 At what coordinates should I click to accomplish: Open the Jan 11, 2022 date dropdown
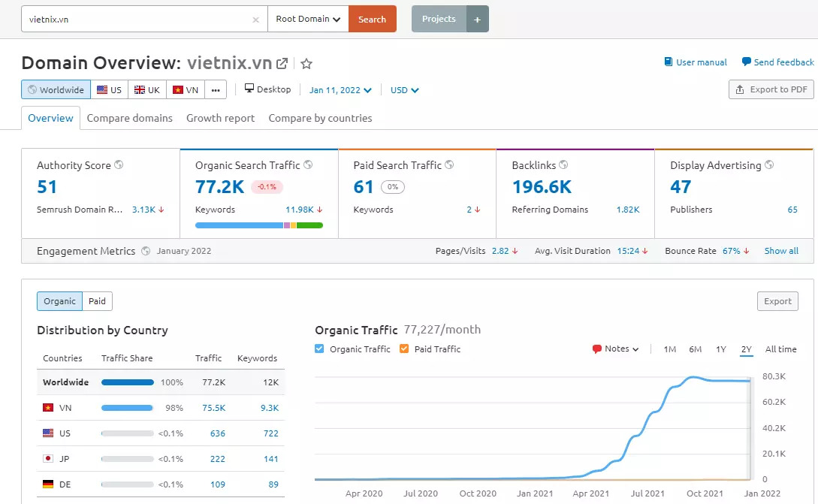[340, 89]
